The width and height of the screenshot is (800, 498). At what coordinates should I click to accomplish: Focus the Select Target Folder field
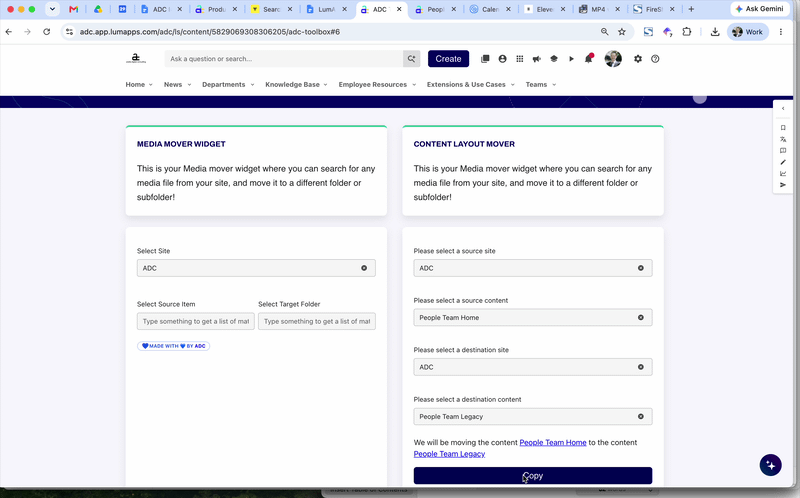click(x=317, y=321)
